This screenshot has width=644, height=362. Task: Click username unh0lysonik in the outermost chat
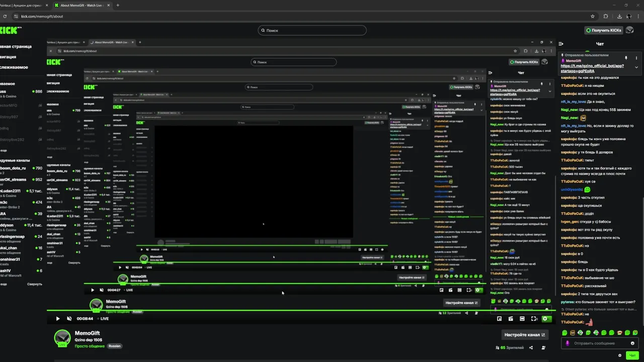(571, 190)
